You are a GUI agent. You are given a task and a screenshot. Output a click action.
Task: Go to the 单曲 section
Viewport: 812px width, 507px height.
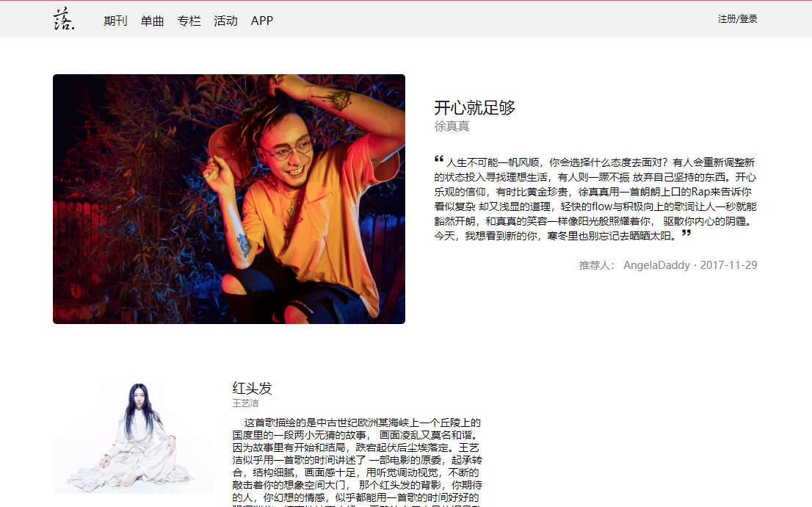tap(152, 21)
